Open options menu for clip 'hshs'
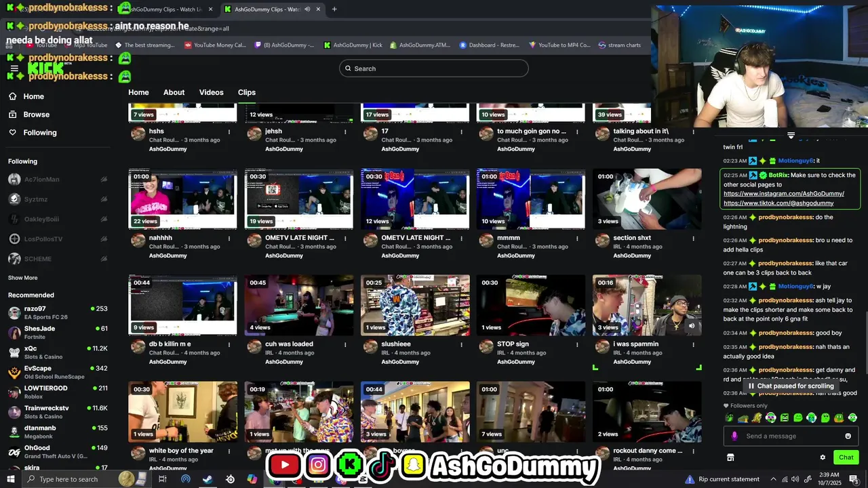Screen dimensions: 868x488 tap(229, 132)
